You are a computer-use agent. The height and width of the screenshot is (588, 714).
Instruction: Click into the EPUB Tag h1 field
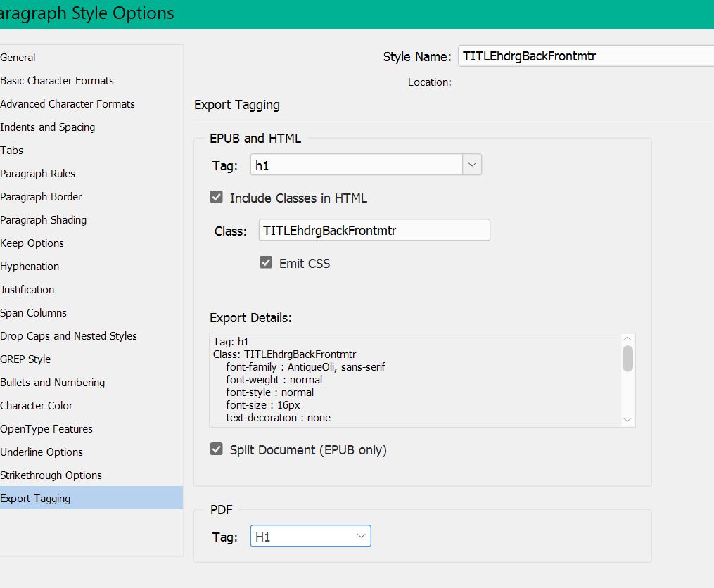[x=357, y=165]
